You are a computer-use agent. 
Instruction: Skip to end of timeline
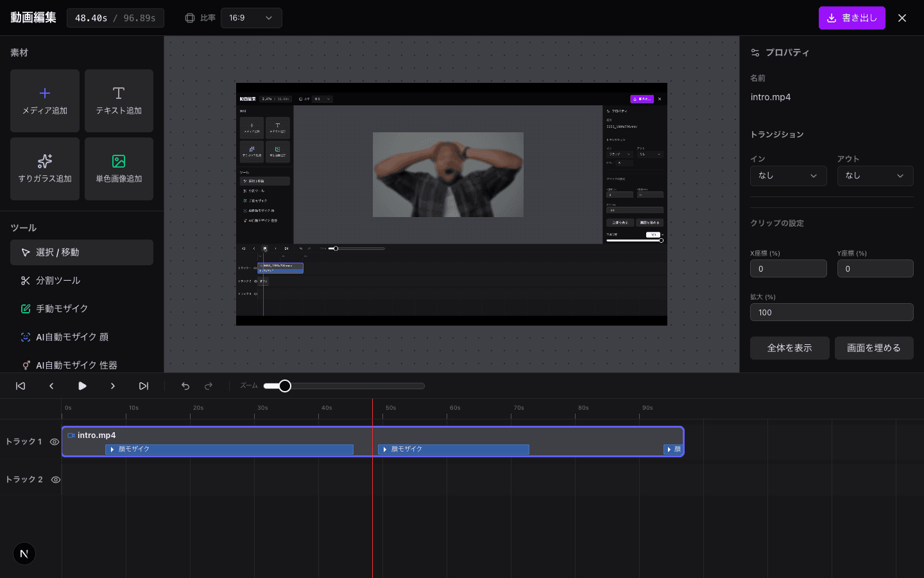coord(144,386)
